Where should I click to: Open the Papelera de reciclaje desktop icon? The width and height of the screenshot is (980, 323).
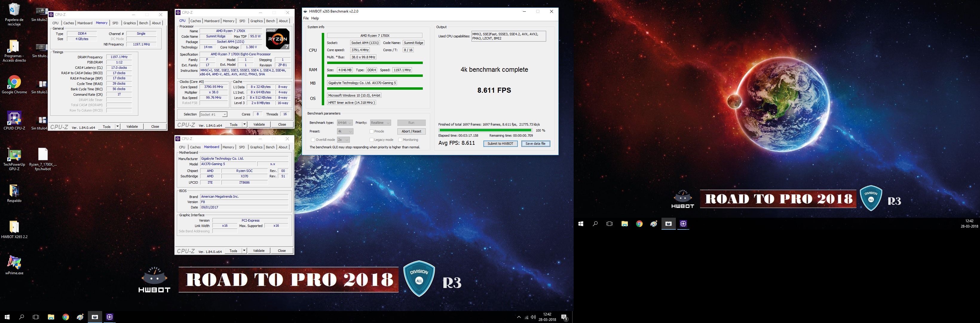pyautogui.click(x=14, y=14)
